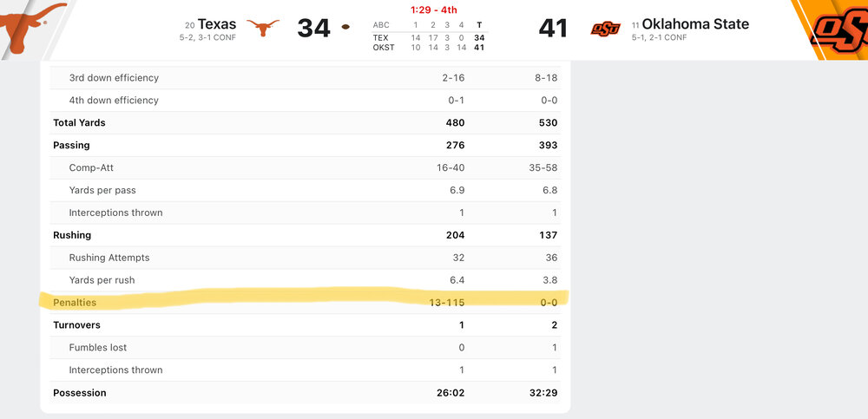Select the Total Yards row label
The width and height of the screenshot is (868, 419).
coord(79,123)
